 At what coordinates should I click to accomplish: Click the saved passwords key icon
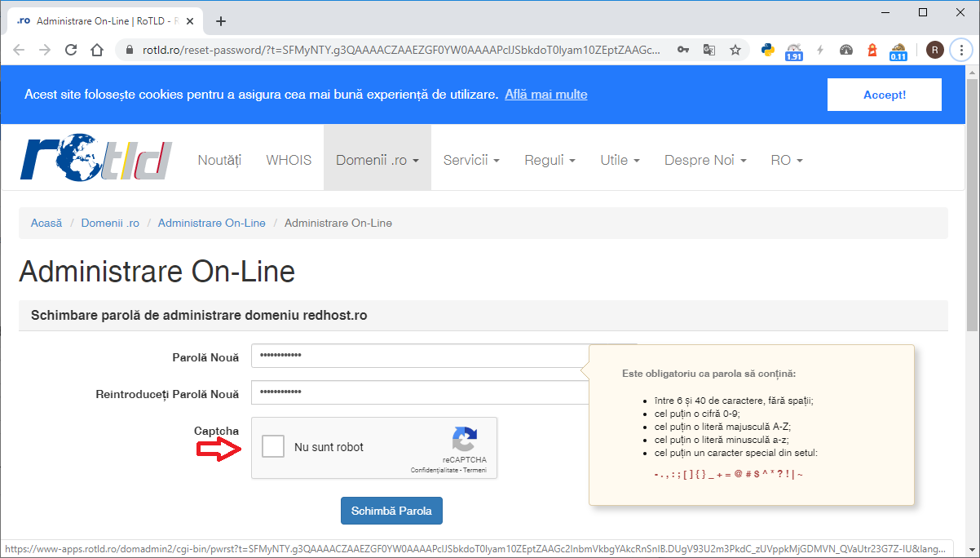(x=684, y=50)
